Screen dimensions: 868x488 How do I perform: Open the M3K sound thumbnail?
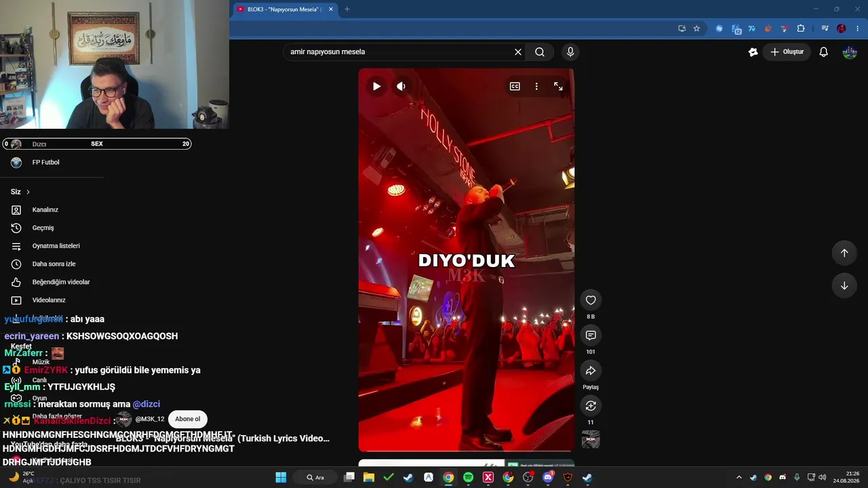tap(591, 439)
